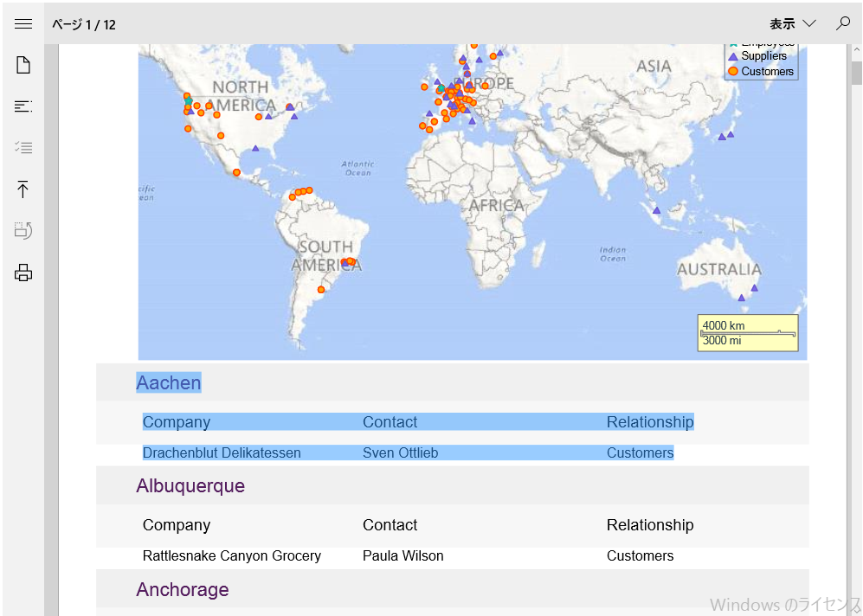Click the map scale bar
This screenshot has height=616, width=863.
748,333
